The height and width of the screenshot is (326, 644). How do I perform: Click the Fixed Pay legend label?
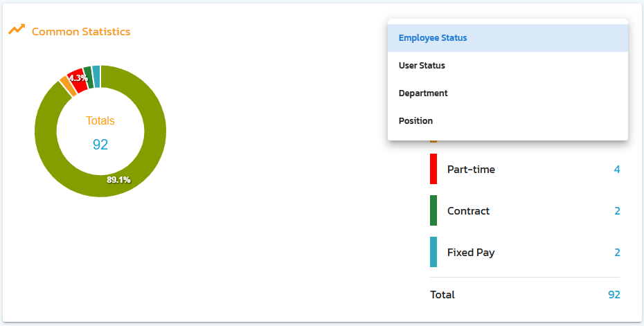pos(471,253)
